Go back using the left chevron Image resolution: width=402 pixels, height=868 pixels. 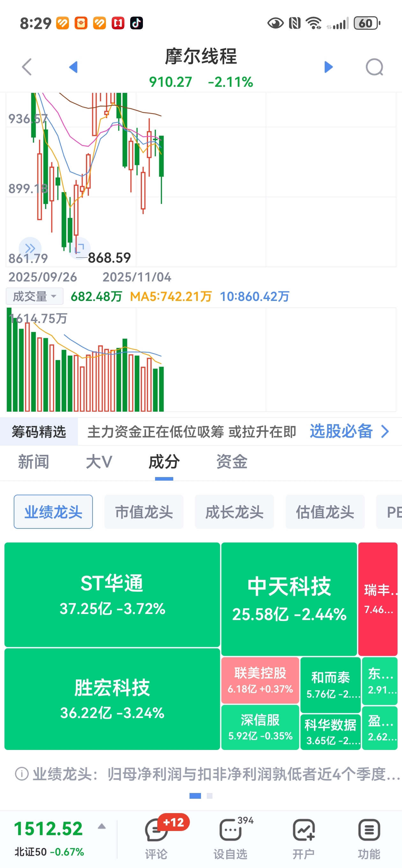27,67
